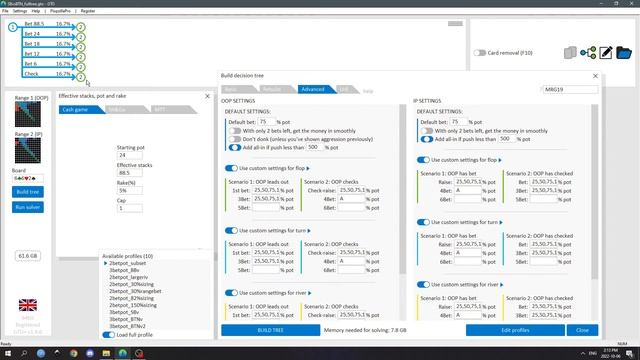Collapse IP flop settings arrow
Viewport: 640px width, 360px height.
coord(500,160)
